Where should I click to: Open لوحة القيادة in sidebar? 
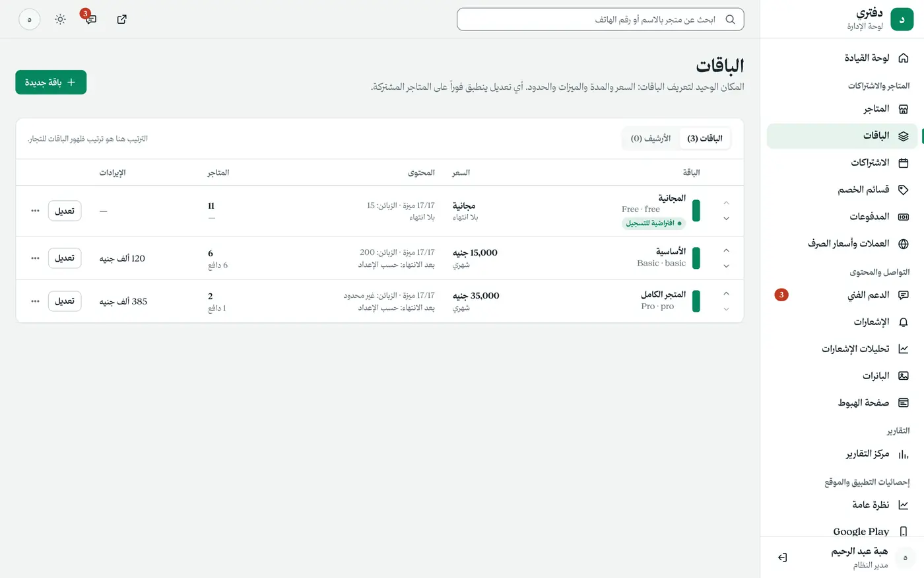pos(841,58)
